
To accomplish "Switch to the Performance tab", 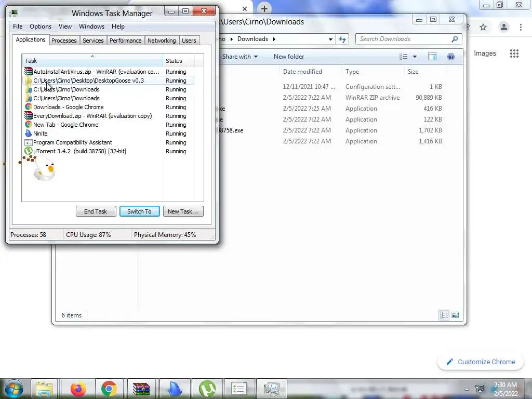I will (x=126, y=41).
